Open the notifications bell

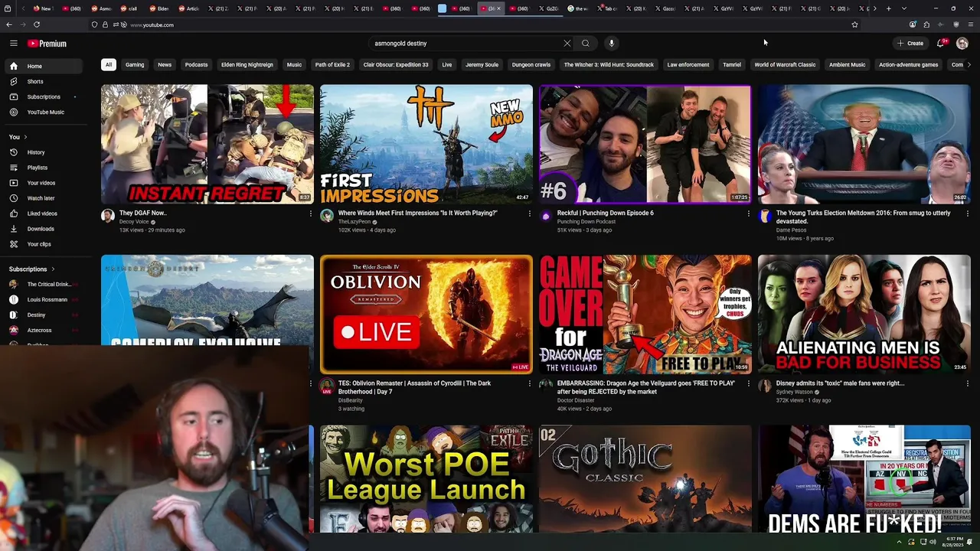941,44
